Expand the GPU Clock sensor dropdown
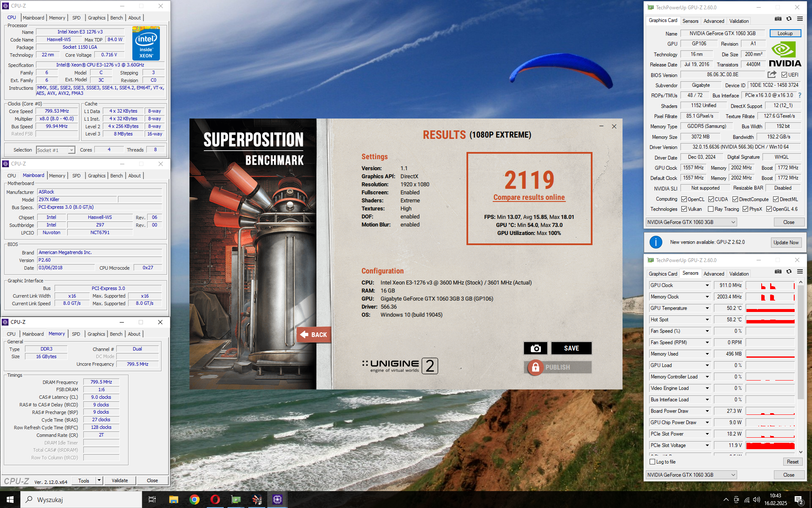 click(707, 285)
